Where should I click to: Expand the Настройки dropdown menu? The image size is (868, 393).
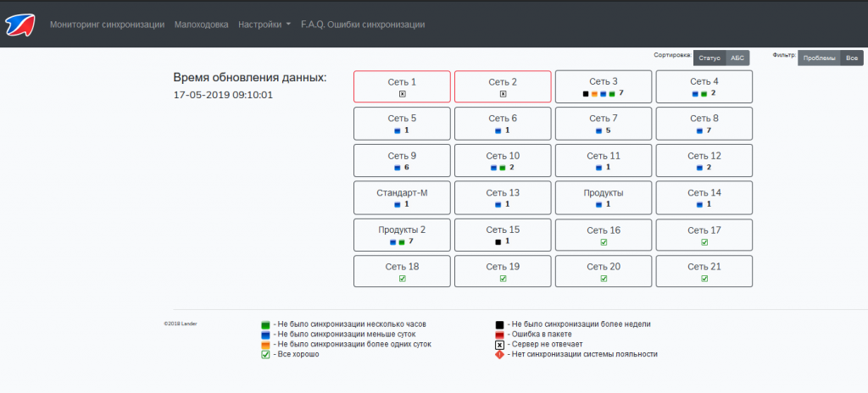point(264,25)
